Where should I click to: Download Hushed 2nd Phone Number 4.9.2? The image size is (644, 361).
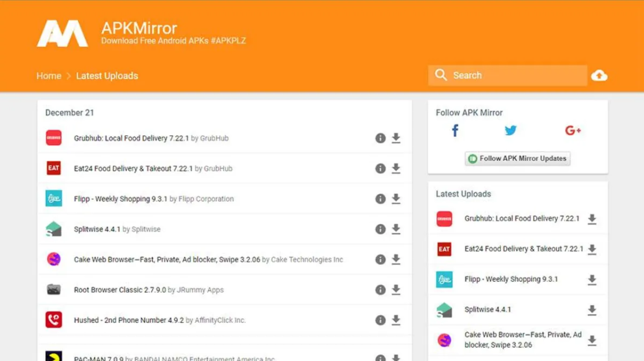(x=396, y=320)
